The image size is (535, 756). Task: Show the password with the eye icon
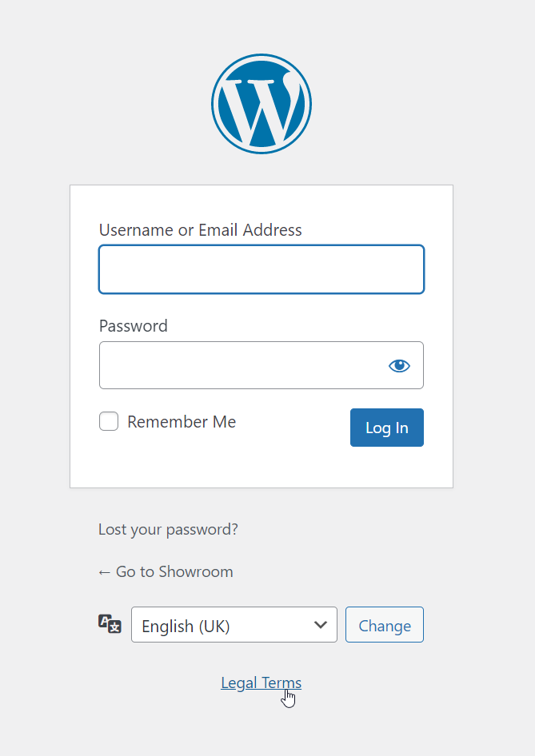click(x=399, y=366)
